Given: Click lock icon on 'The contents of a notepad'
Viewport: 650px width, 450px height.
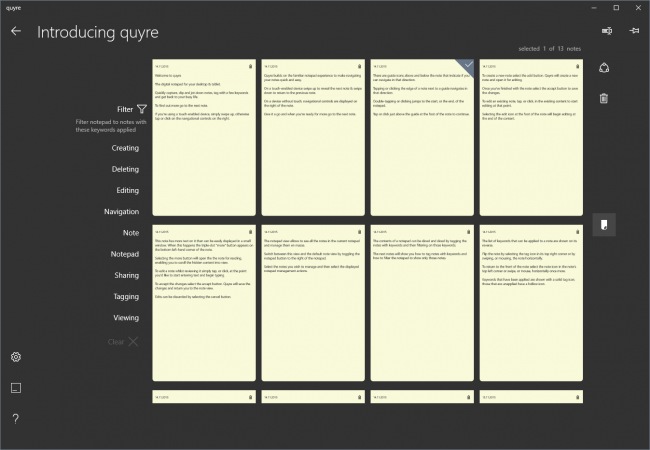Looking at the screenshot, I should (468, 232).
